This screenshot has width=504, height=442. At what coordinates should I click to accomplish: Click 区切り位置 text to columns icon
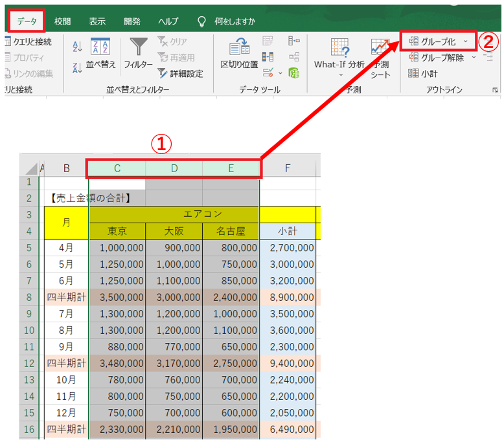click(239, 54)
